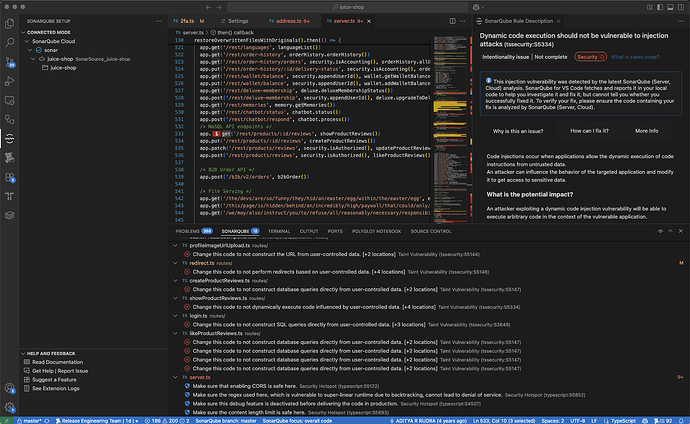Open Get Help | Report Issue link

pos(60,371)
